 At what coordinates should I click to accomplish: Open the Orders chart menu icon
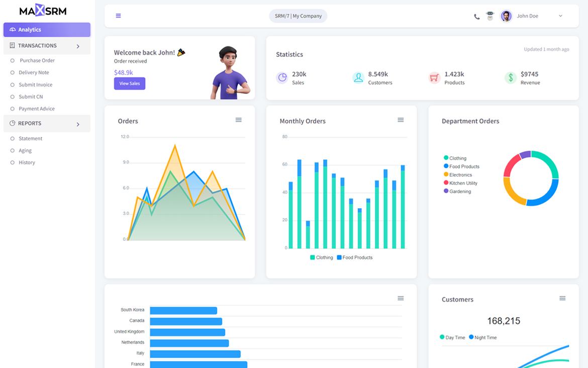pos(239,120)
